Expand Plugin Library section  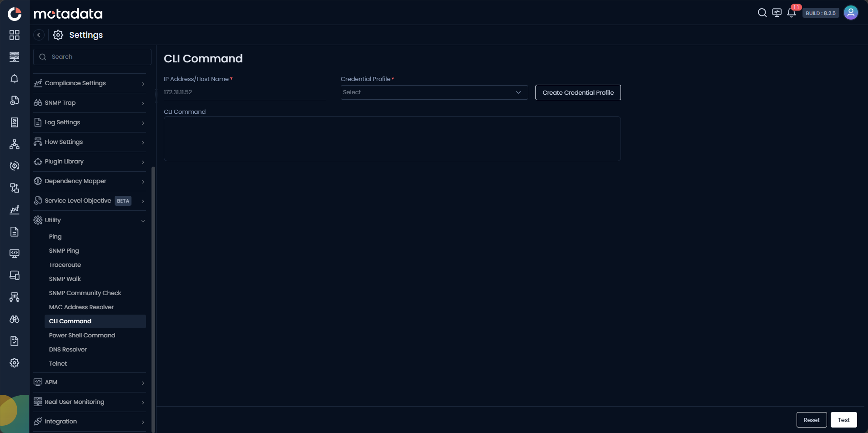(90, 162)
